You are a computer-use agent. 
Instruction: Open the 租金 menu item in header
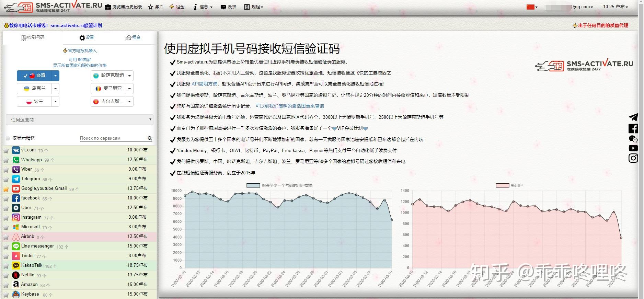pos(177,7)
